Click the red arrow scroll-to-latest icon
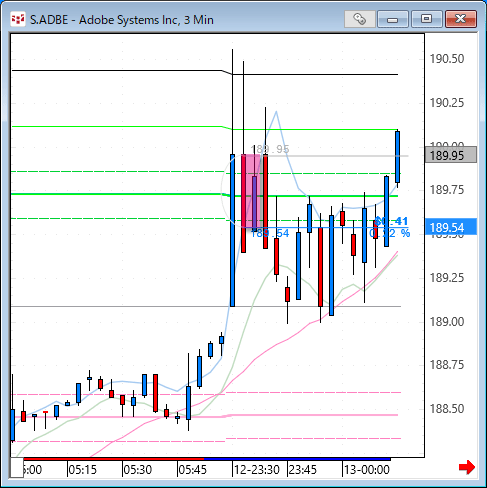 (467, 467)
